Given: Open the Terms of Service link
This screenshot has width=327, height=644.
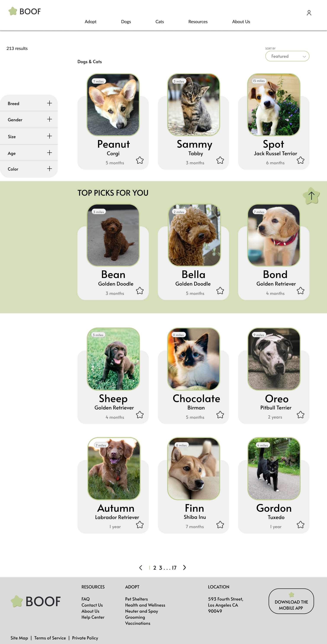Looking at the screenshot, I should [x=50, y=638].
